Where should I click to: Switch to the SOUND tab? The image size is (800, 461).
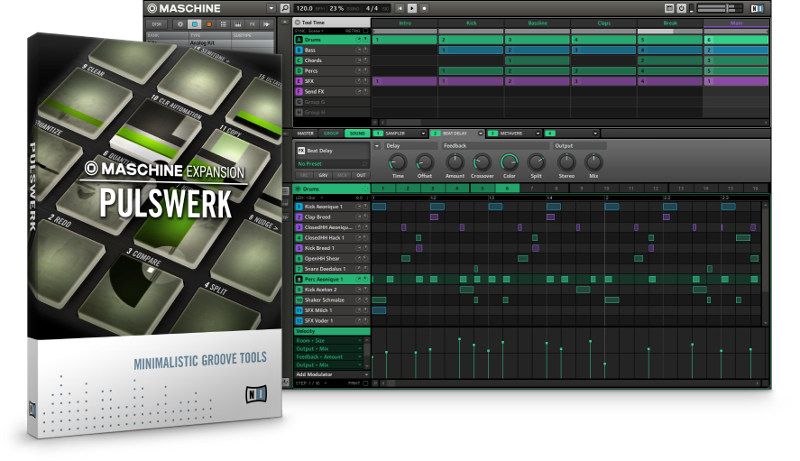[357, 133]
